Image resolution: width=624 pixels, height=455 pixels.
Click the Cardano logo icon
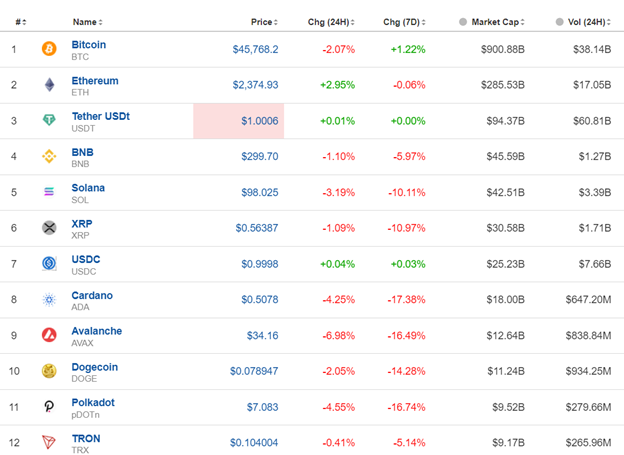coord(49,299)
